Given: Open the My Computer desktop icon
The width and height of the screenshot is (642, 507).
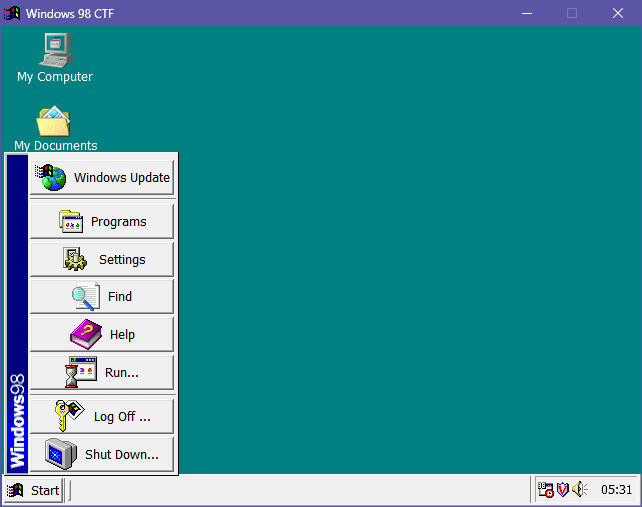Looking at the screenshot, I should tap(56, 50).
